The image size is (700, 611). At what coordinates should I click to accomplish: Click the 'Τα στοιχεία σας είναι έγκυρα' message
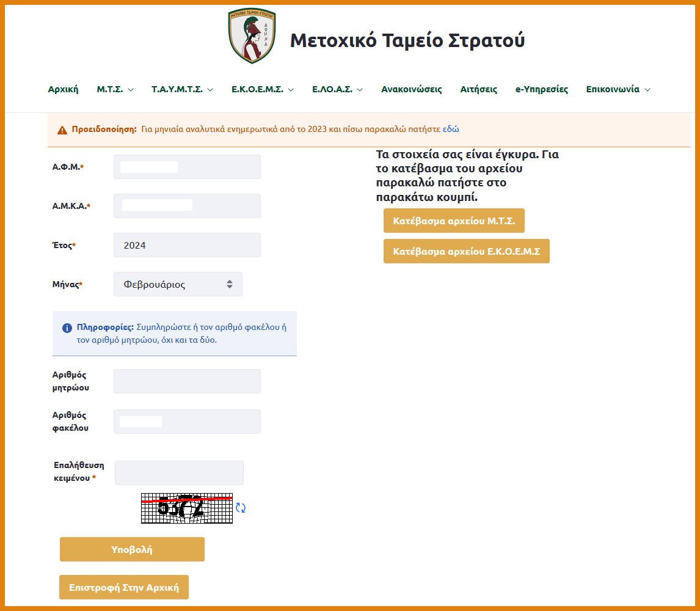pyautogui.click(x=467, y=175)
